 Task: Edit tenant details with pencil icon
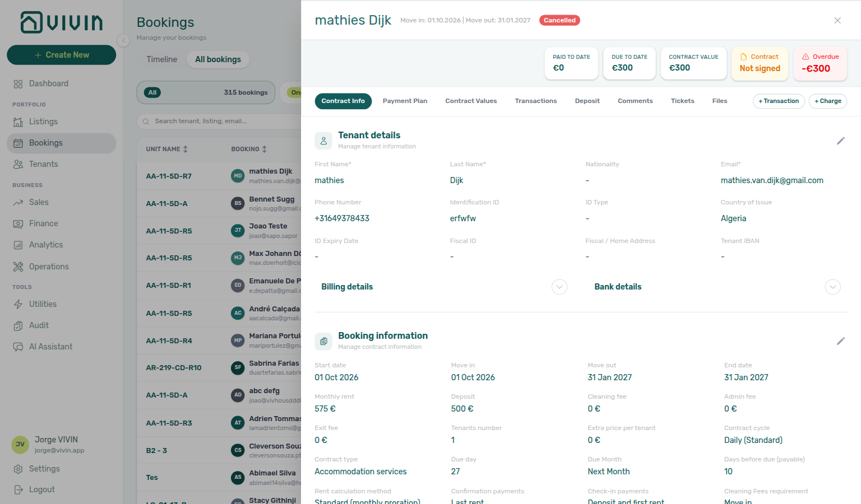point(840,141)
